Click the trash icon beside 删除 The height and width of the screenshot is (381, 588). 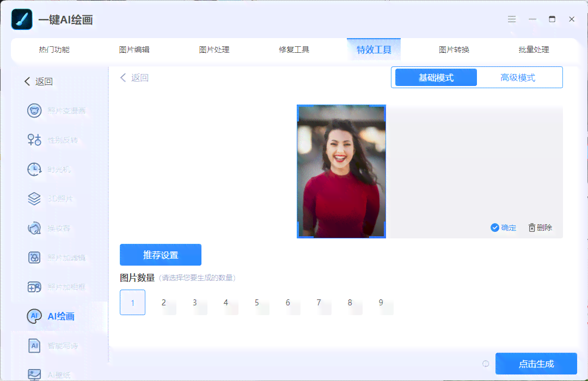tap(532, 228)
